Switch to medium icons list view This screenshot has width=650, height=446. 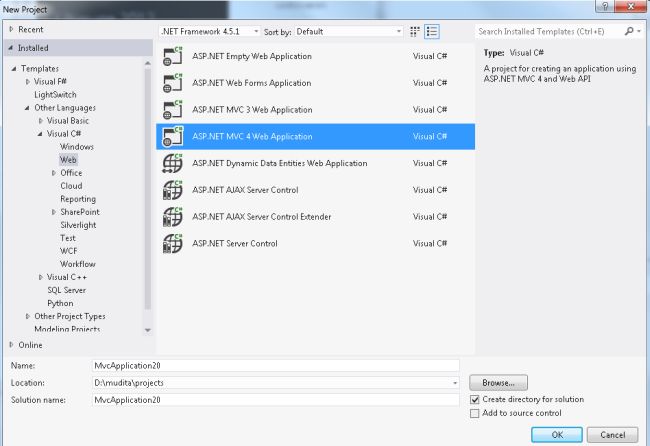(432, 32)
